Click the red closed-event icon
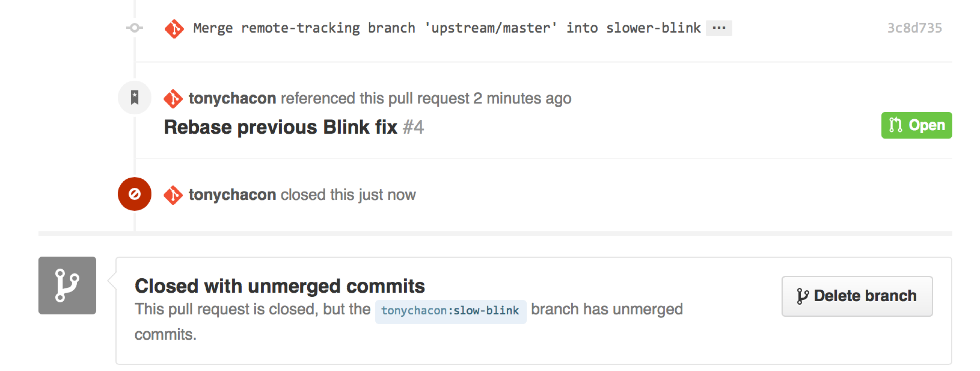The width and height of the screenshot is (980, 371). click(135, 194)
